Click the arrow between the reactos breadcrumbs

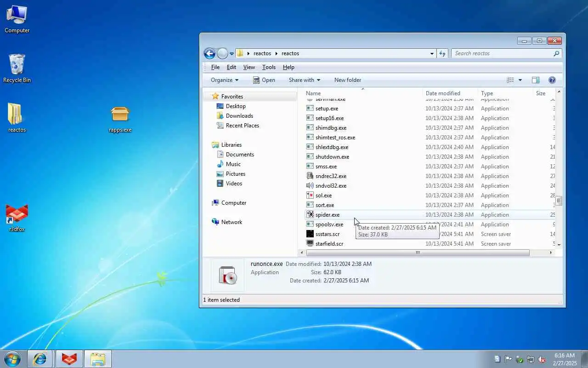pyautogui.click(x=277, y=54)
